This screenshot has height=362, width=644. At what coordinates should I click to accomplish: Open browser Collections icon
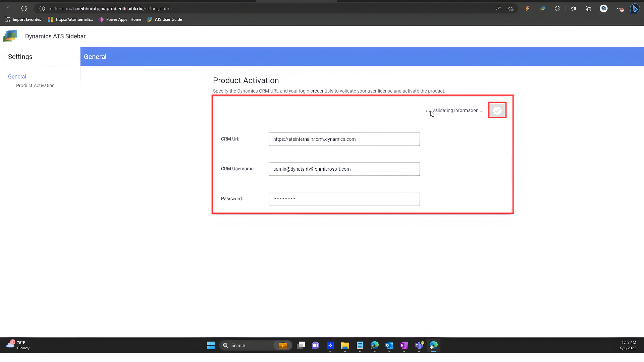[588, 8]
